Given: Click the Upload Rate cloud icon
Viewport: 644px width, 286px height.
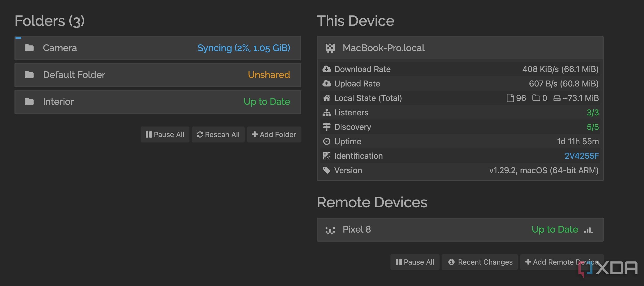Looking at the screenshot, I should pyautogui.click(x=327, y=84).
